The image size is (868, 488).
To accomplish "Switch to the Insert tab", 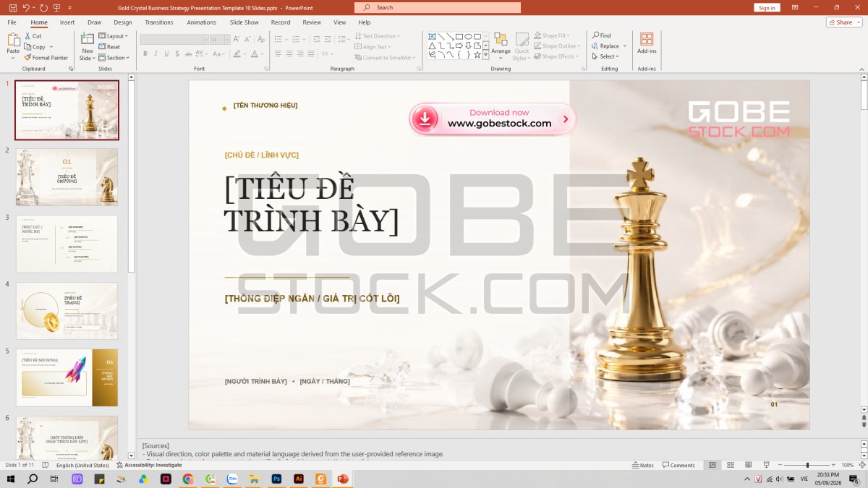I will pyautogui.click(x=67, y=22).
